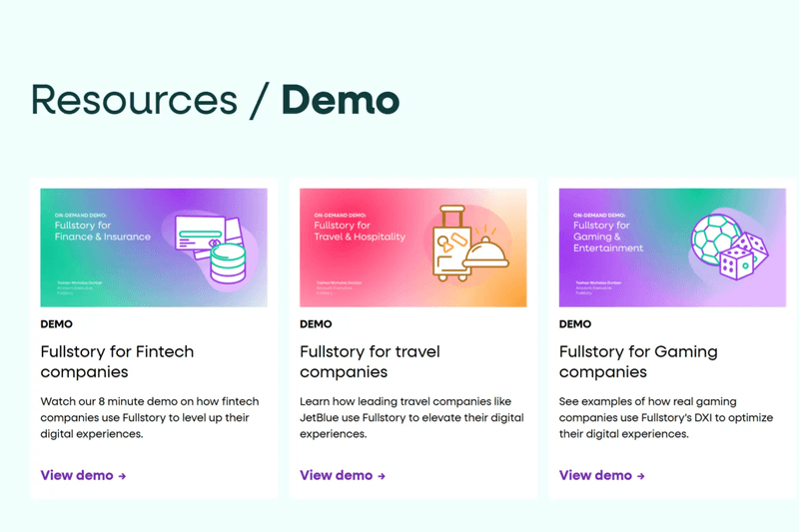Image resolution: width=799 pixels, height=532 pixels.
Task: Open the Travel & Hospitality demo thumbnail
Action: coord(413,248)
